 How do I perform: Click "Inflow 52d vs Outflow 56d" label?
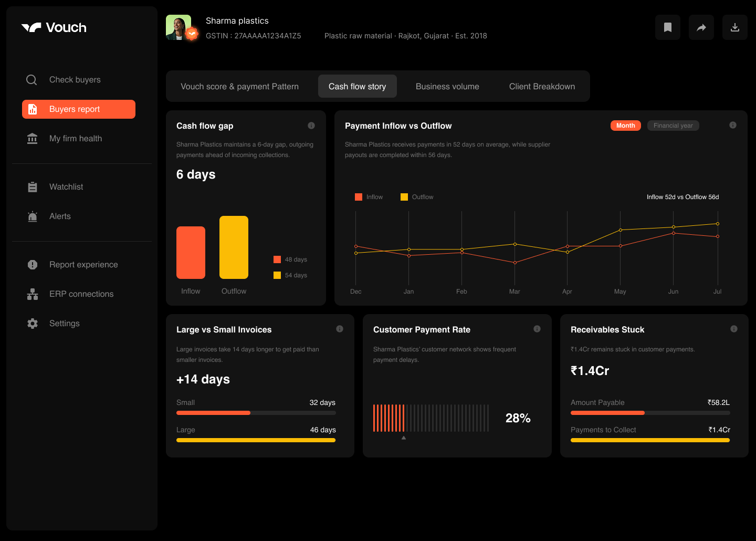[683, 197]
